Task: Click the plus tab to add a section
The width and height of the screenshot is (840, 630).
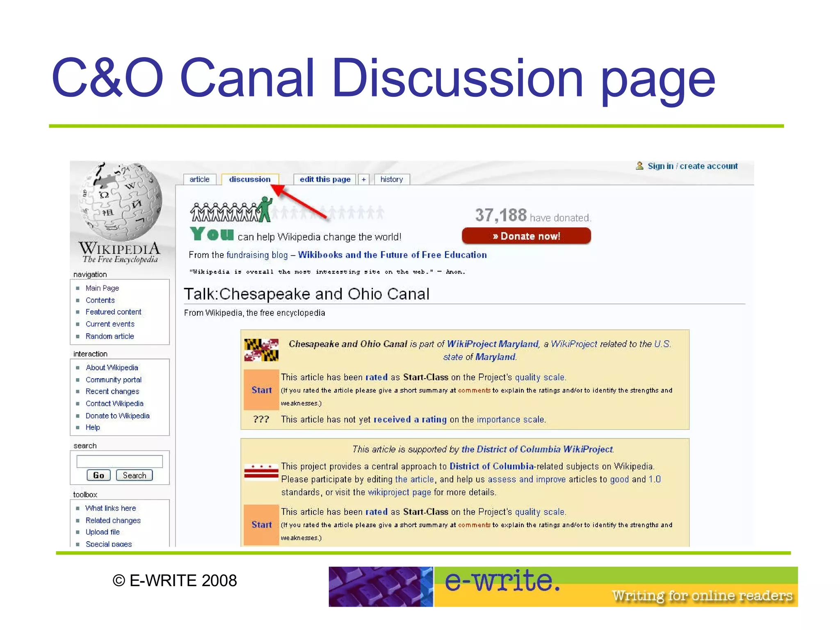Action: point(363,179)
